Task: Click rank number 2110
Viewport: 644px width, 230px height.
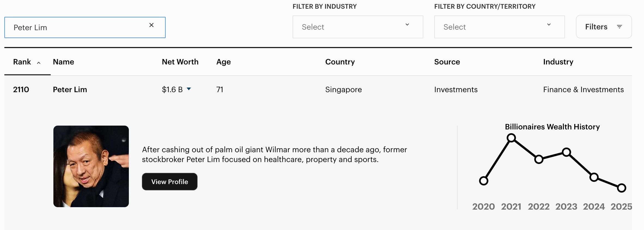Action: click(x=21, y=89)
